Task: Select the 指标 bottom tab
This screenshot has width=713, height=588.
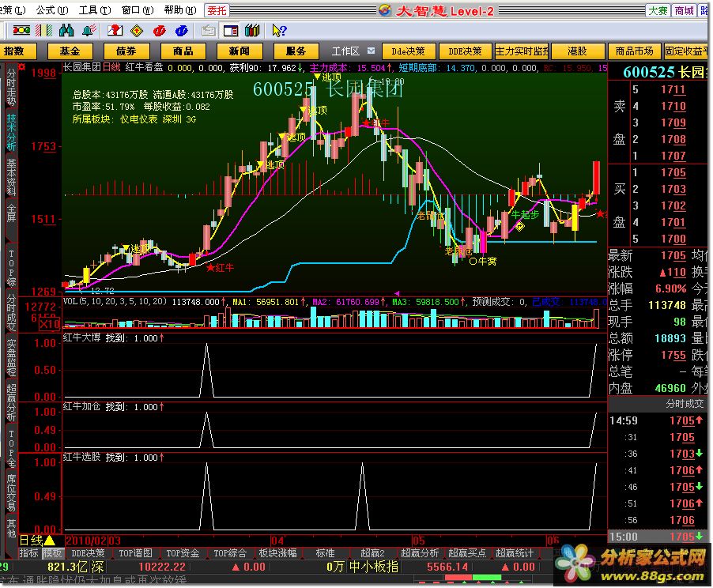Action: pos(29,553)
